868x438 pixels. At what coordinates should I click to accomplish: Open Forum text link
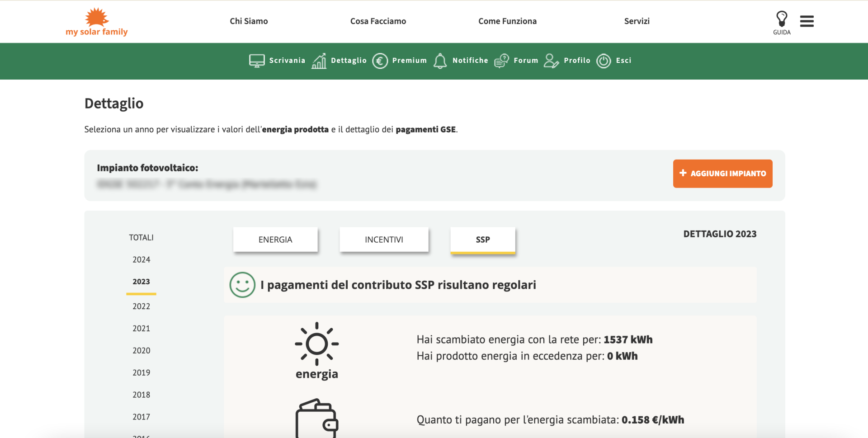(526, 61)
